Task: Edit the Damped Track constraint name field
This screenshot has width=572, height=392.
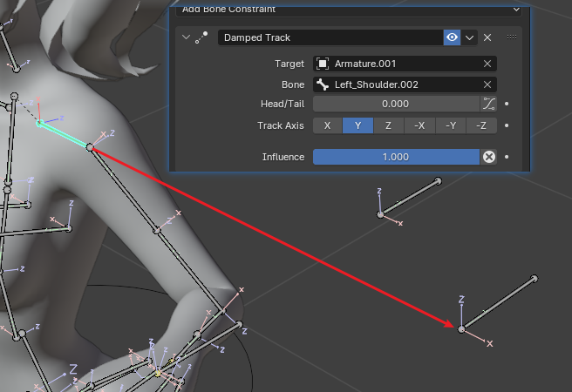Action: (x=330, y=37)
